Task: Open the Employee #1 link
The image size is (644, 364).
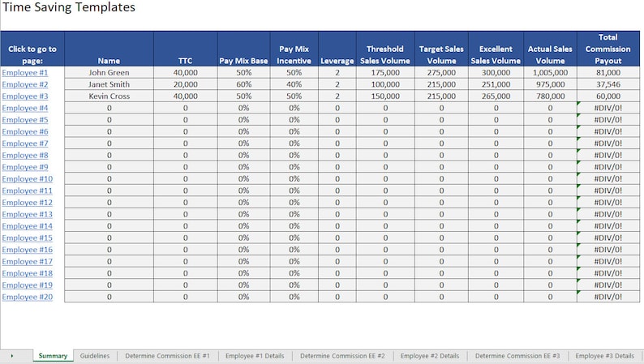Action: (24, 73)
